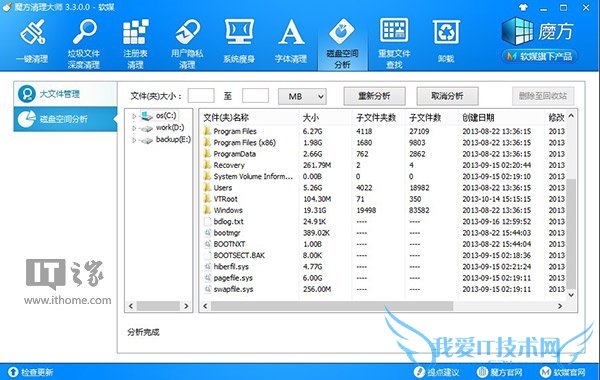This screenshot has height=380, width=600.
Task: Open the 注册表清理 tool
Action: pyautogui.click(x=135, y=43)
